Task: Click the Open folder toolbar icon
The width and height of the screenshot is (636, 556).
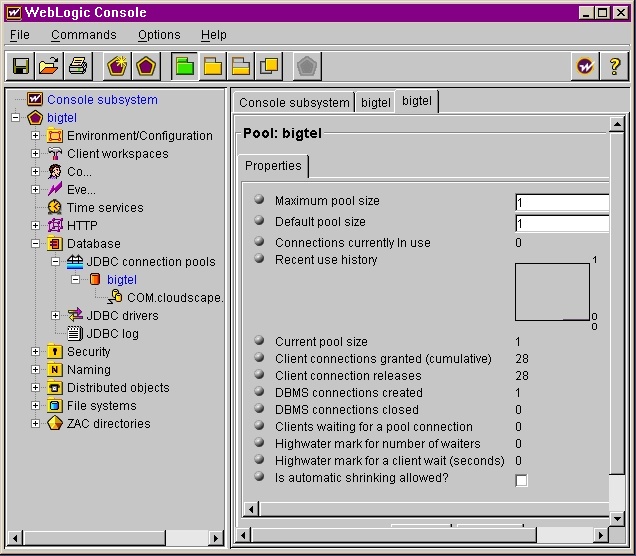Action: (x=49, y=66)
